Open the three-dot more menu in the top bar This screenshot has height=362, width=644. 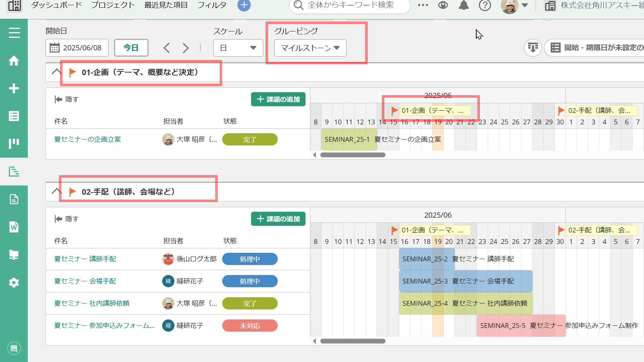[423, 5]
